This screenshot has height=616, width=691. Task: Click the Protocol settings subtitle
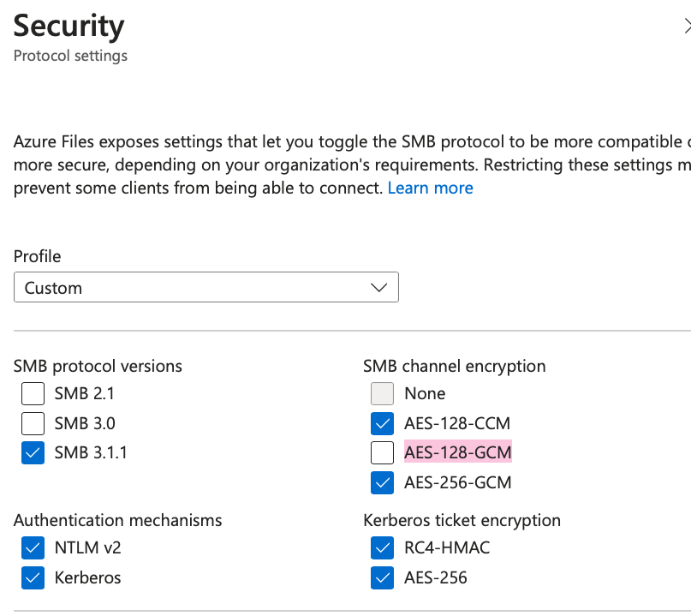point(69,56)
